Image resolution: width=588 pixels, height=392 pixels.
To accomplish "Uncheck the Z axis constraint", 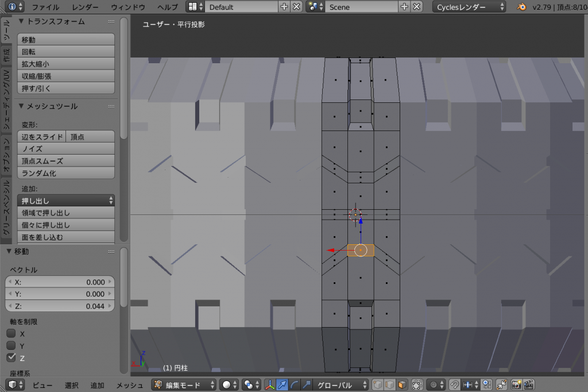I will pyautogui.click(x=11, y=358).
